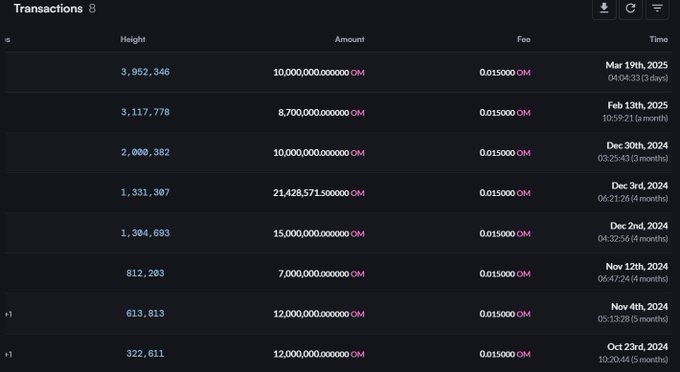This screenshot has height=372, width=680.
Task: Open block height 613,813
Action: click(x=145, y=313)
